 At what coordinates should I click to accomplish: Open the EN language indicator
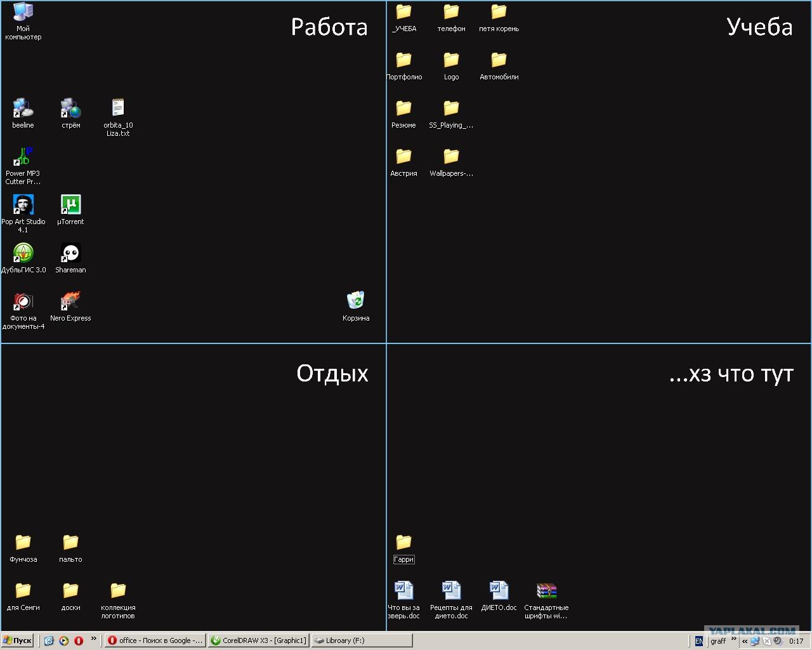coord(699,641)
